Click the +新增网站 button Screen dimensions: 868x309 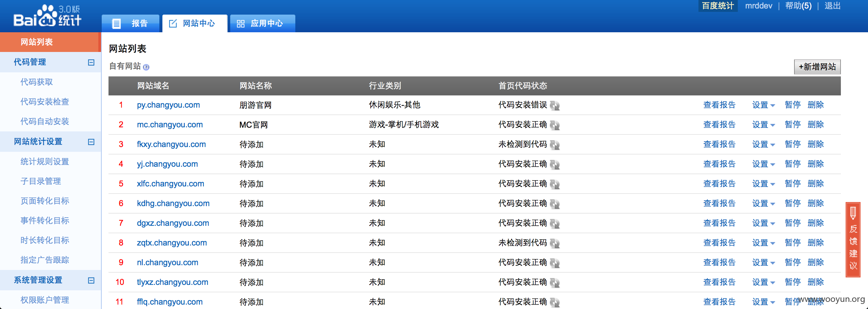(817, 67)
